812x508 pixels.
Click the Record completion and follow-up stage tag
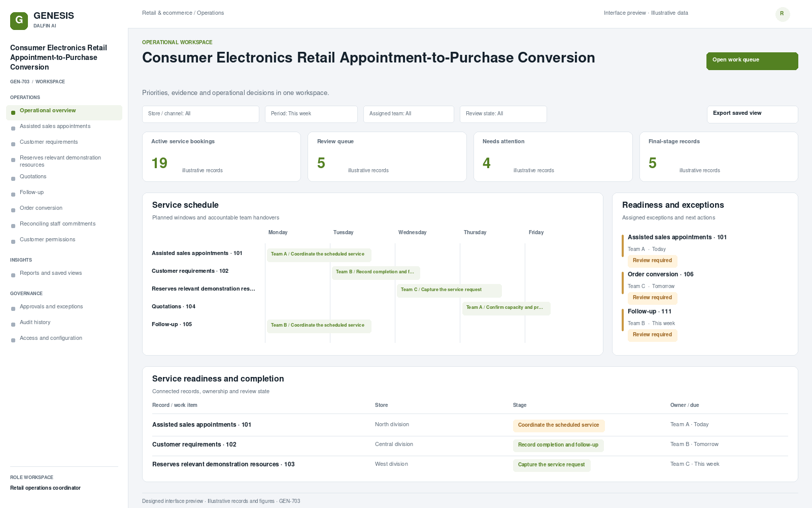coord(558,446)
